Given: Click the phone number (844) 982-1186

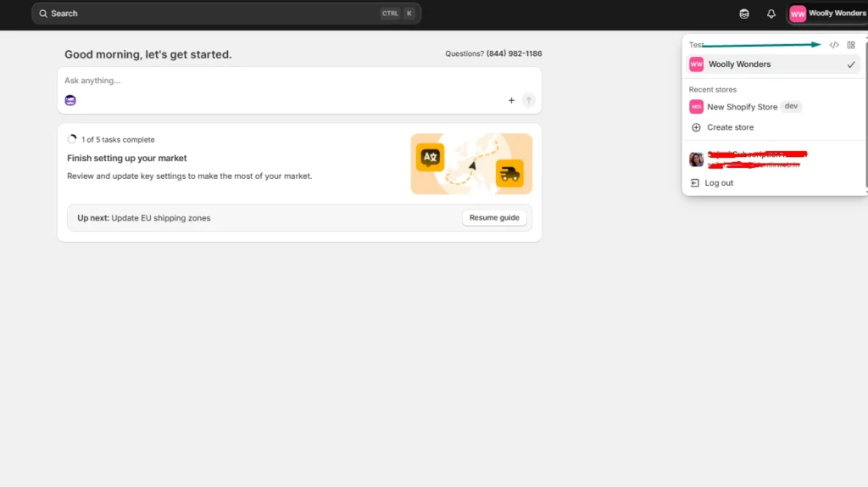Looking at the screenshot, I should tap(515, 53).
